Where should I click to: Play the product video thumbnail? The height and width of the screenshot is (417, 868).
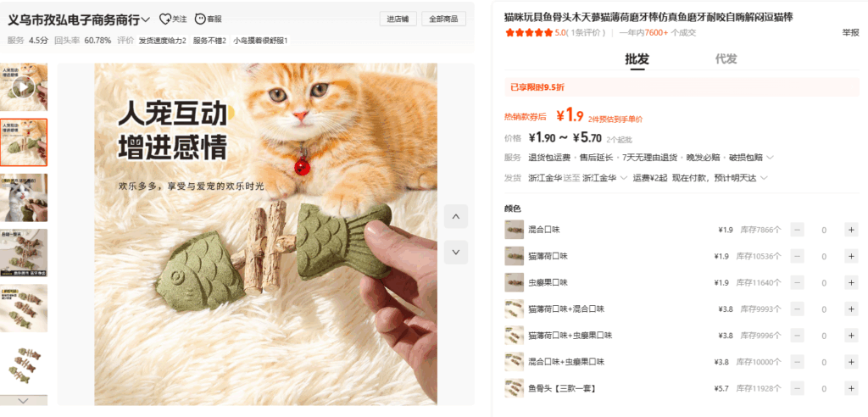pyautogui.click(x=23, y=87)
